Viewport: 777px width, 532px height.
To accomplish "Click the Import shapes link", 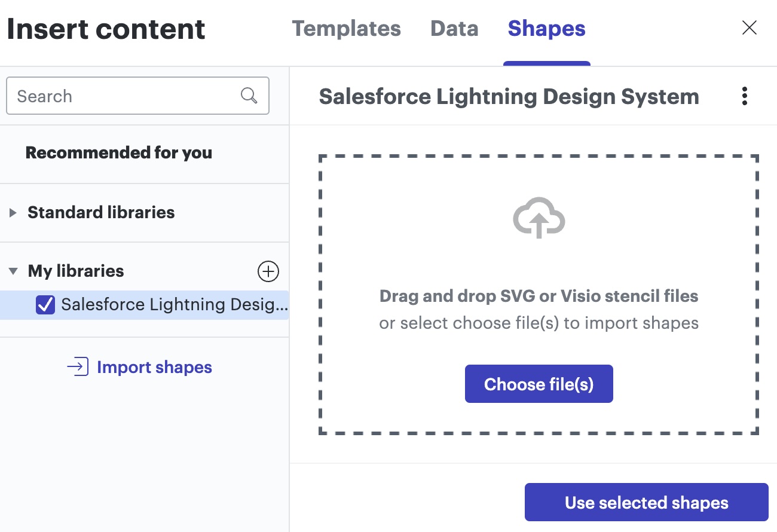I will click(x=154, y=367).
